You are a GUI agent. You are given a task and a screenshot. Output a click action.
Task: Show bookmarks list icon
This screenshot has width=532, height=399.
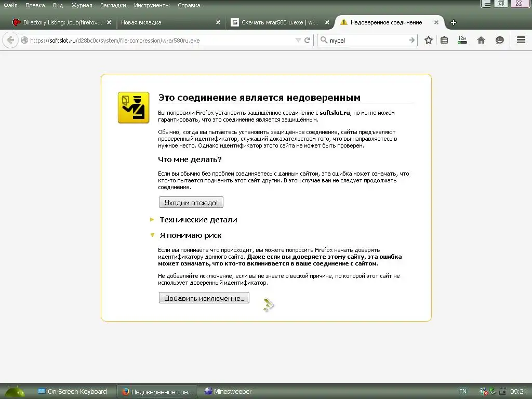(x=444, y=41)
